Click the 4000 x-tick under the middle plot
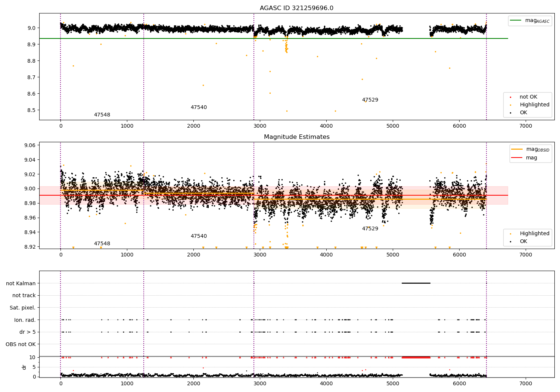The image size is (560, 392). tap(326, 255)
